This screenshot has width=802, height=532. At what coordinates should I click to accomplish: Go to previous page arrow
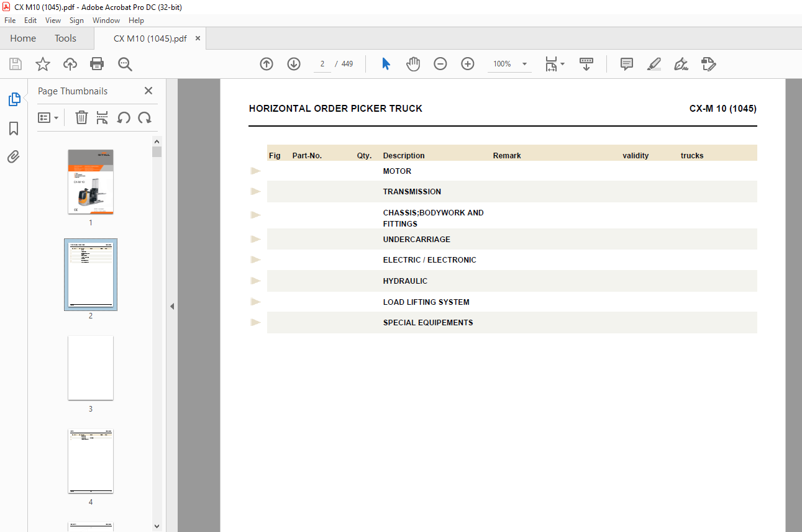(x=267, y=64)
